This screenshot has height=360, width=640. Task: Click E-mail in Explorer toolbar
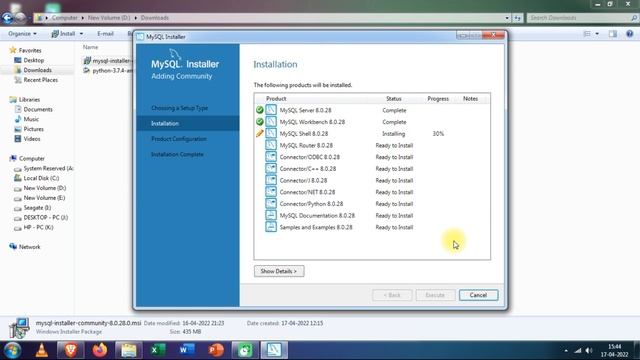[x=105, y=33]
